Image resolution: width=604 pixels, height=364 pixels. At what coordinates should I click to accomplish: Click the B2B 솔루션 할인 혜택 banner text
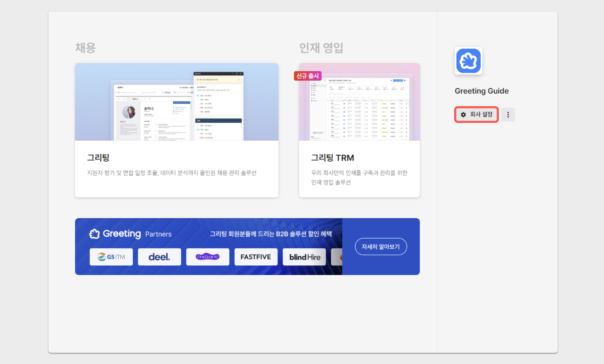(271, 234)
